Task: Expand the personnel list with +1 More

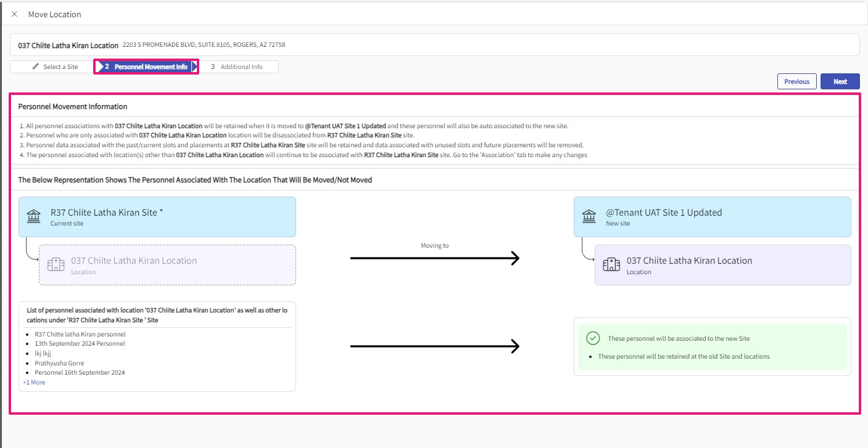Action: click(34, 382)
